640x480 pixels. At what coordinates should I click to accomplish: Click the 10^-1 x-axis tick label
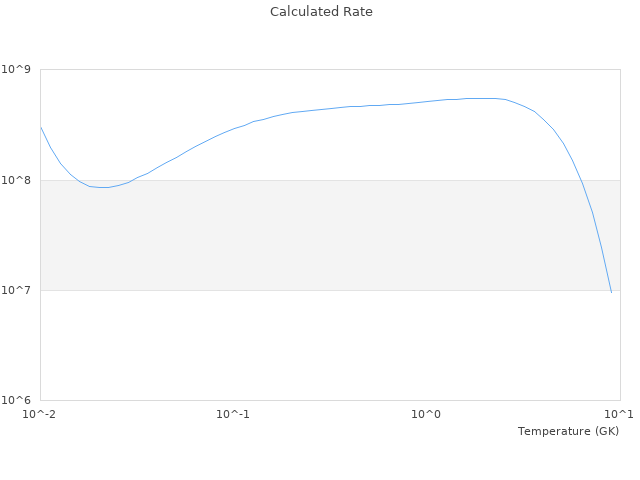[x=233, y=414]
